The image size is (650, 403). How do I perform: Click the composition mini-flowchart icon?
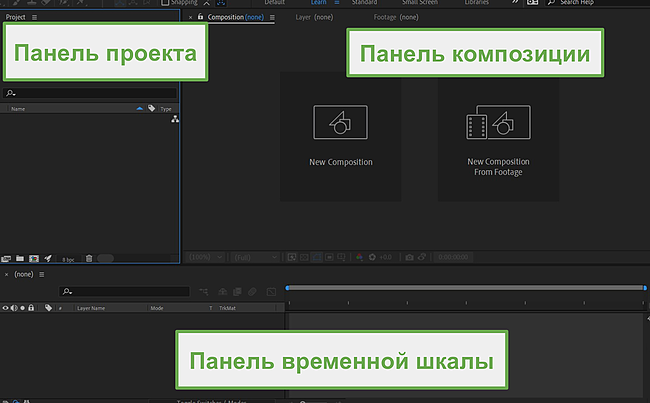point(204,291)
